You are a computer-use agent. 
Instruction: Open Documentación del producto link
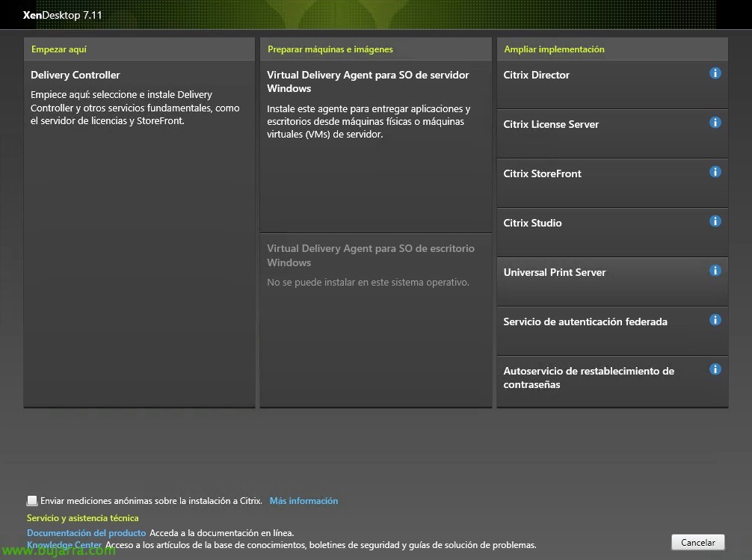tap(86, 532)
